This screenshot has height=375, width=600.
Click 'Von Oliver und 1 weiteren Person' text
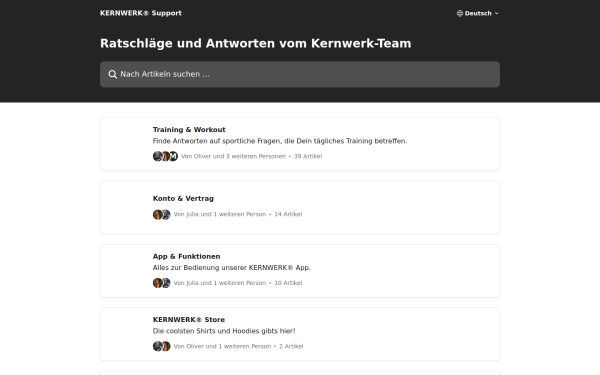coord(222,346)
